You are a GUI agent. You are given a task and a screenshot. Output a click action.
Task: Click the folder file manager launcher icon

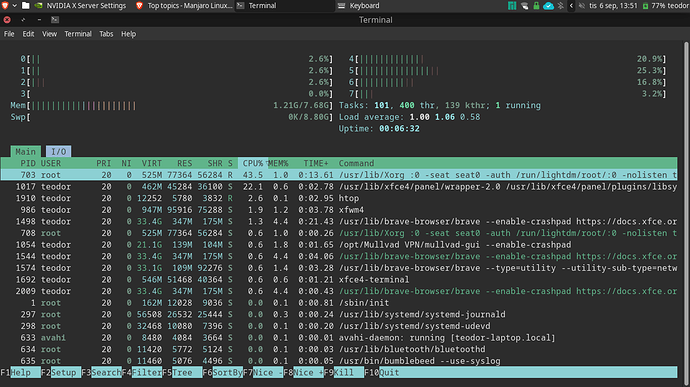[26, 6]
